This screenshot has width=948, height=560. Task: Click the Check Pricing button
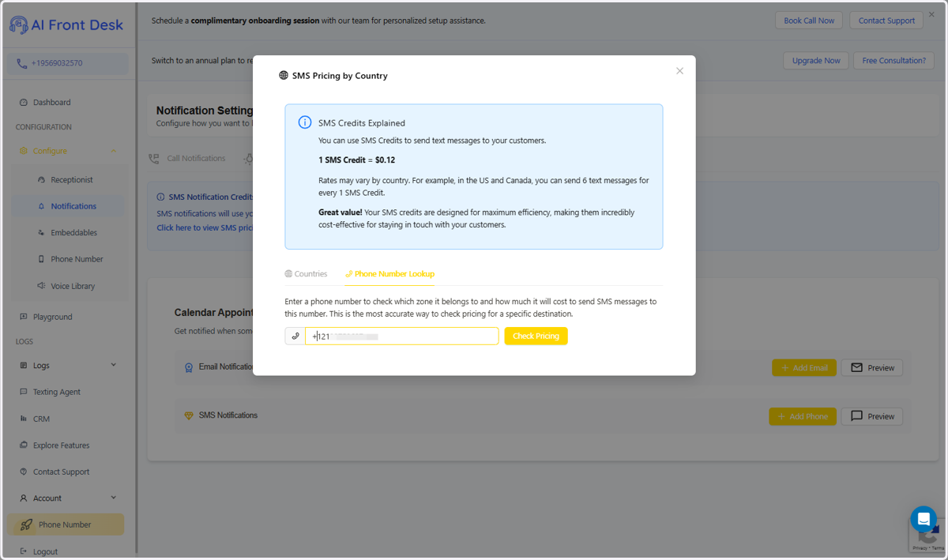536,336
